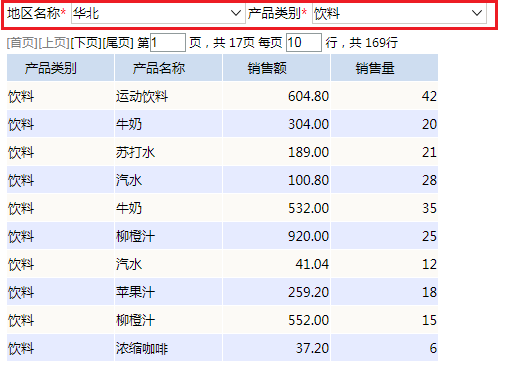Jump to 尾页 last page link
The height and width of the screenshot is (376, 512).
point(118,43)
